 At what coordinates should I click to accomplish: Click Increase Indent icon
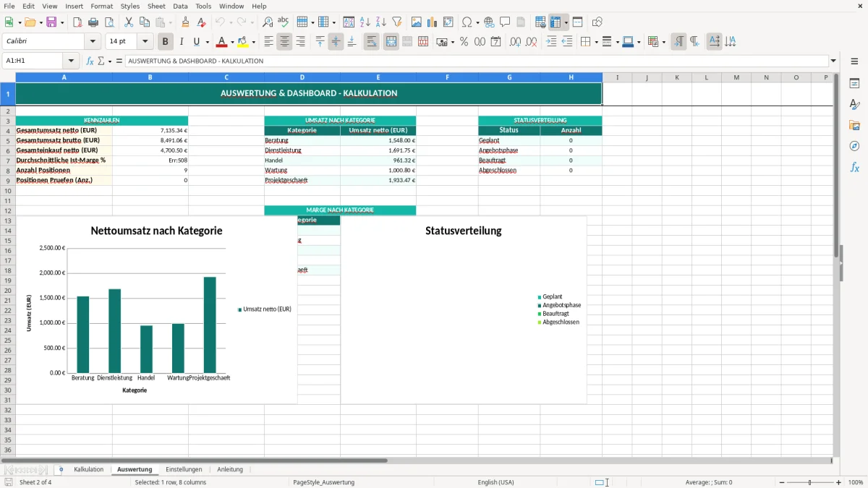(551, 42)
